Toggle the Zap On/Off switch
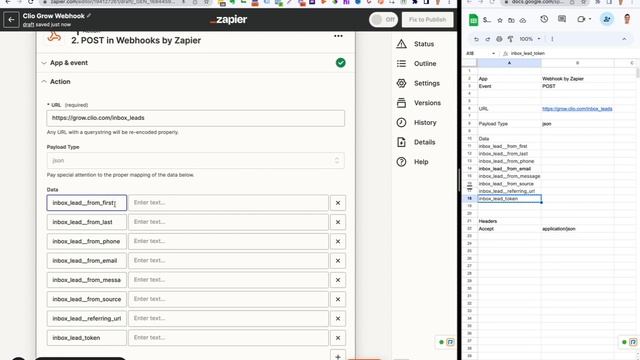 click(x=383, y=20)
